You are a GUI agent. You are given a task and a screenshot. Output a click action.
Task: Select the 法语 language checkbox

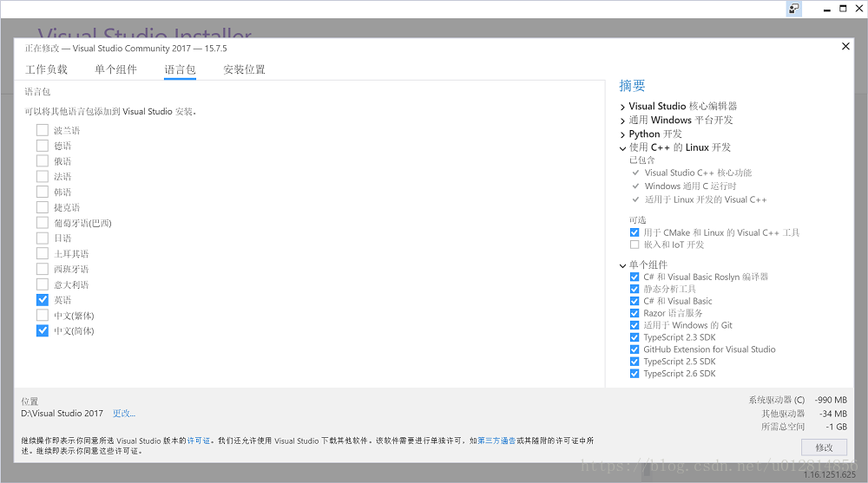point(42,177)
